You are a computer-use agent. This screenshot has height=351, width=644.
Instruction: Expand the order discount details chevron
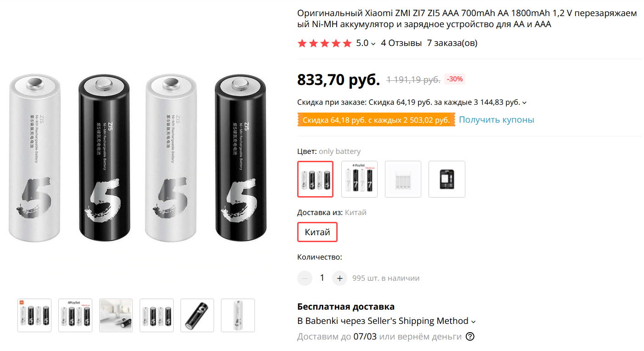pos(525,102)
